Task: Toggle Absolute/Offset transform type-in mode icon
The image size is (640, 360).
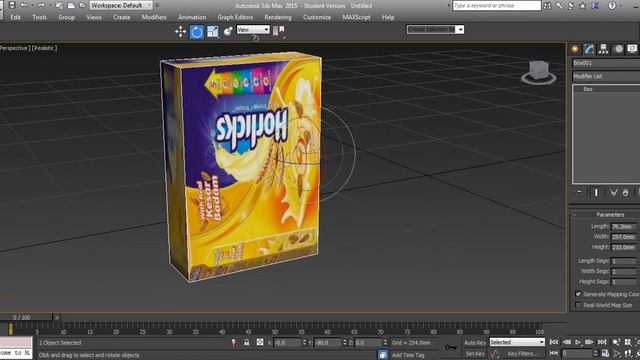Action: pos(260,342)
